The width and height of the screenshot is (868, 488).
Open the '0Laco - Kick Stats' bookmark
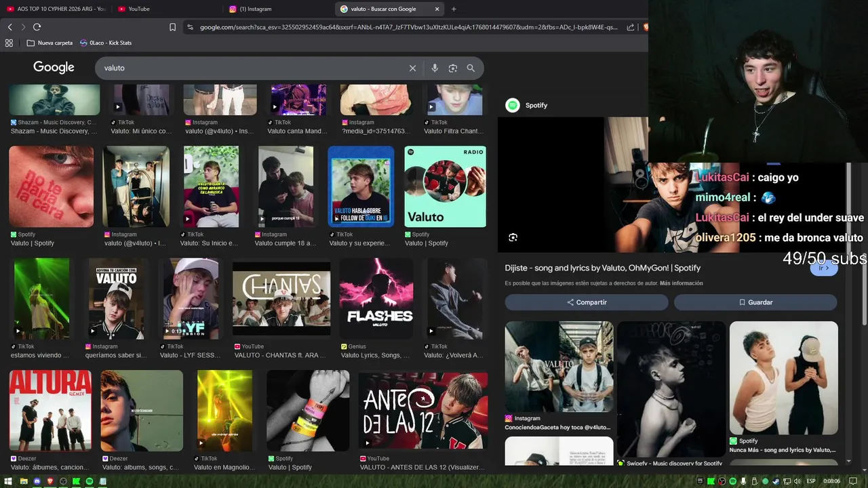coord(106,43)
